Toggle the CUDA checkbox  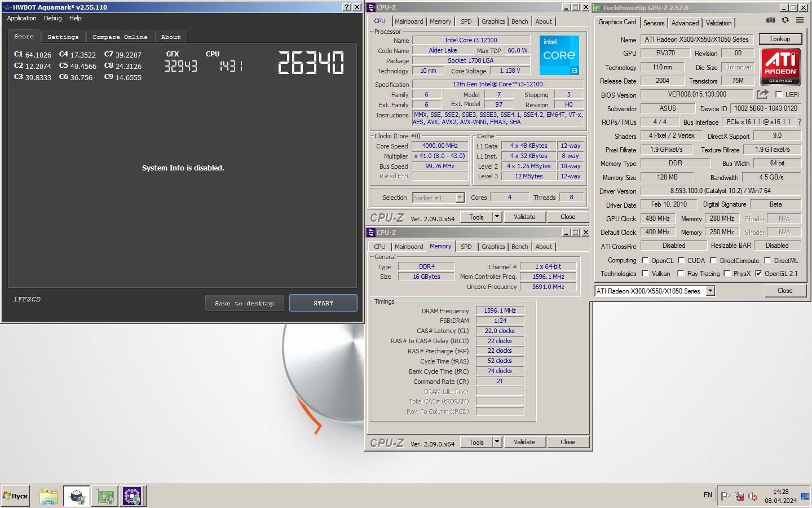[681, 260]
